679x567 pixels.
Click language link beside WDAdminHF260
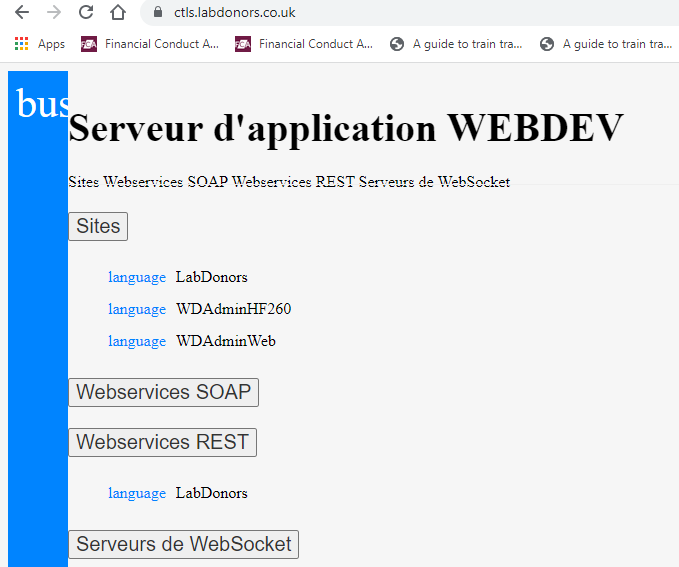pyautogui.click(x=137, y=309)
